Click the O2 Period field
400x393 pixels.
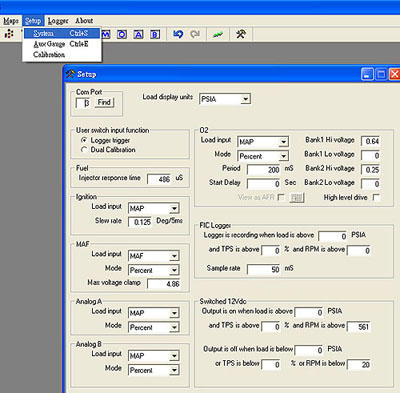(x=264, y=170)
